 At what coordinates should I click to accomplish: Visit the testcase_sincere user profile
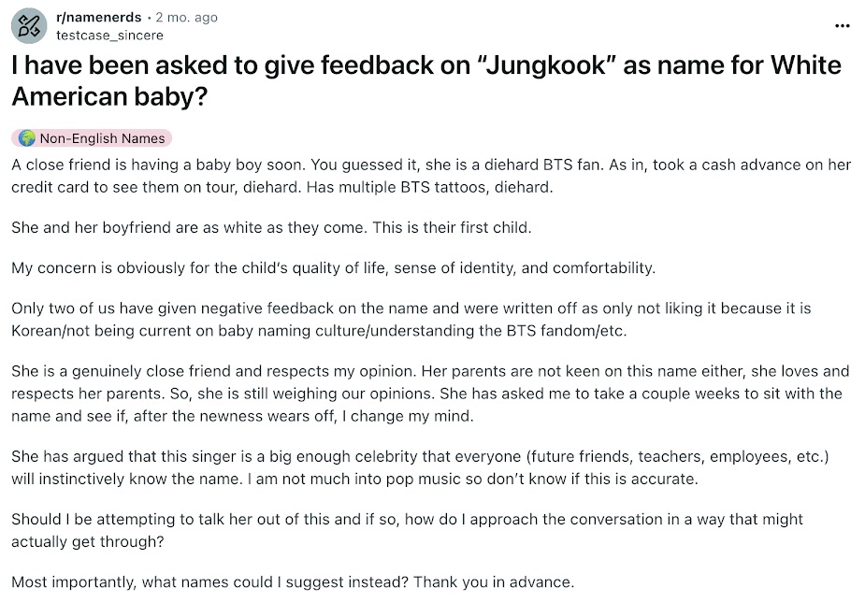tap(109, 35)
